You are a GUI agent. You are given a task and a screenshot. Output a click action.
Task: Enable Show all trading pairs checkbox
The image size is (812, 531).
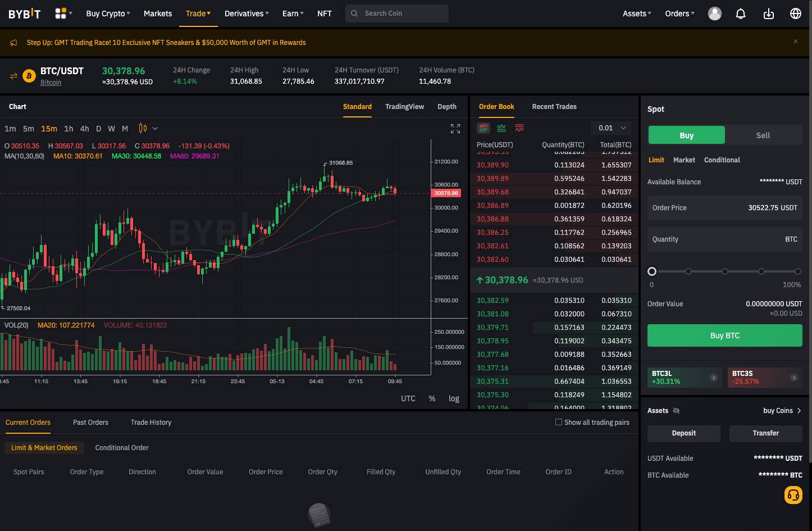559,422
